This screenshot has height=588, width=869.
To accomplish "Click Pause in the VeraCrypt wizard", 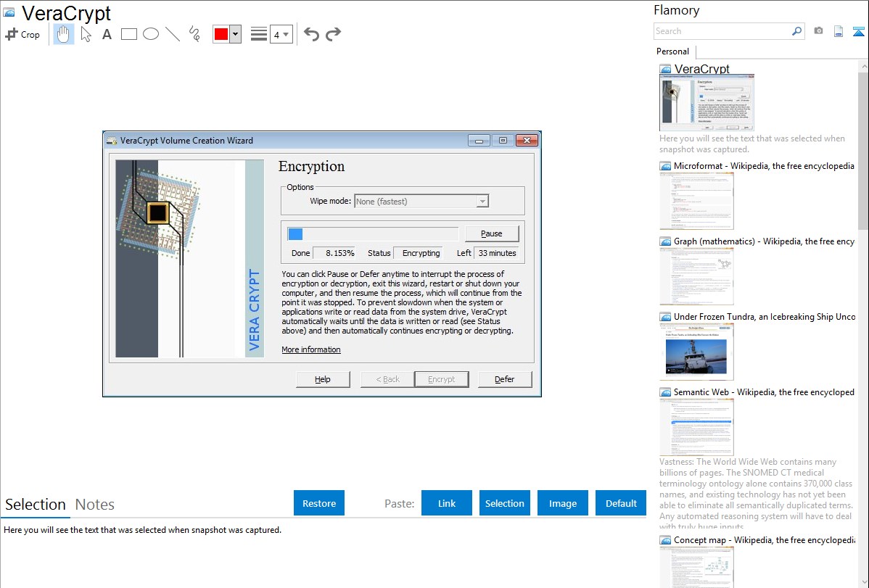I will 492,233.
